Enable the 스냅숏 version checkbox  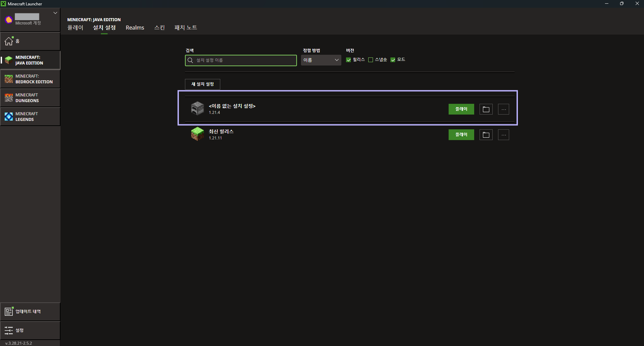[x=371, y=60]
